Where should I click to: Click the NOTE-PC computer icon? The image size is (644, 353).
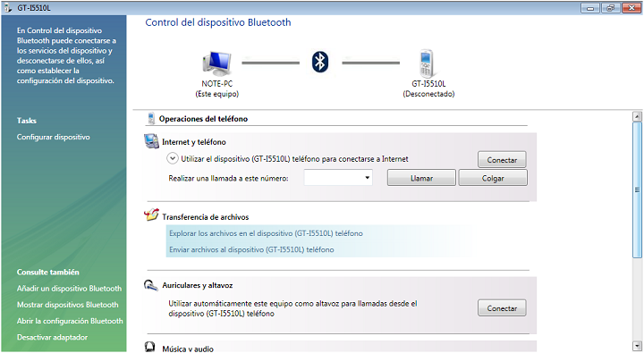pyautogui.click(x=216, y=63)
